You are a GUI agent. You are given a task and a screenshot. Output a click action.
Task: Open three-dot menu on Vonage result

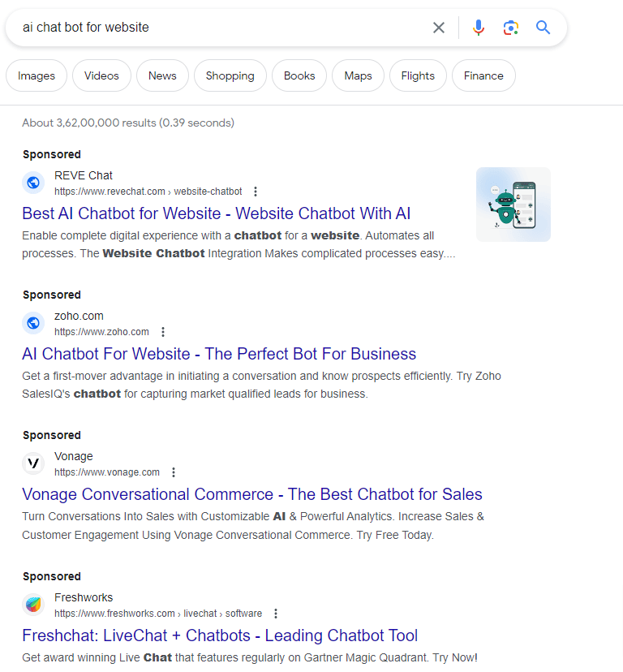click(x=174, y=472)
